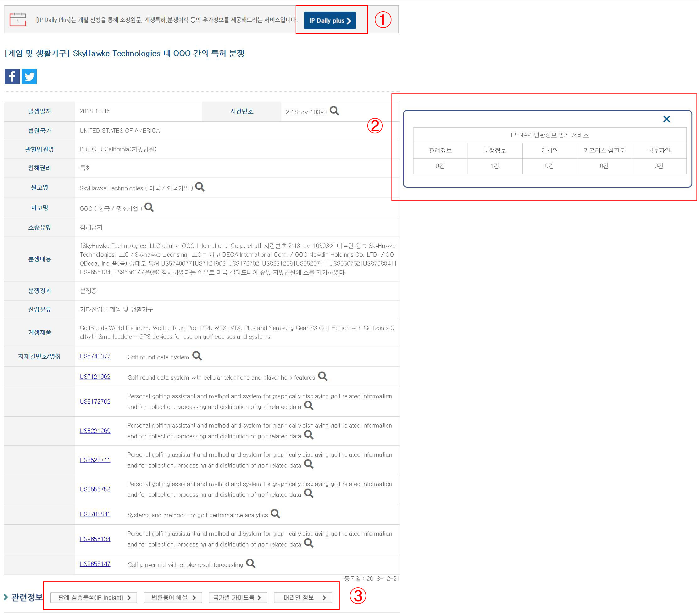Open patent link US9656134
The width and height of the screenshot is (699, 616).
point(95,539)
